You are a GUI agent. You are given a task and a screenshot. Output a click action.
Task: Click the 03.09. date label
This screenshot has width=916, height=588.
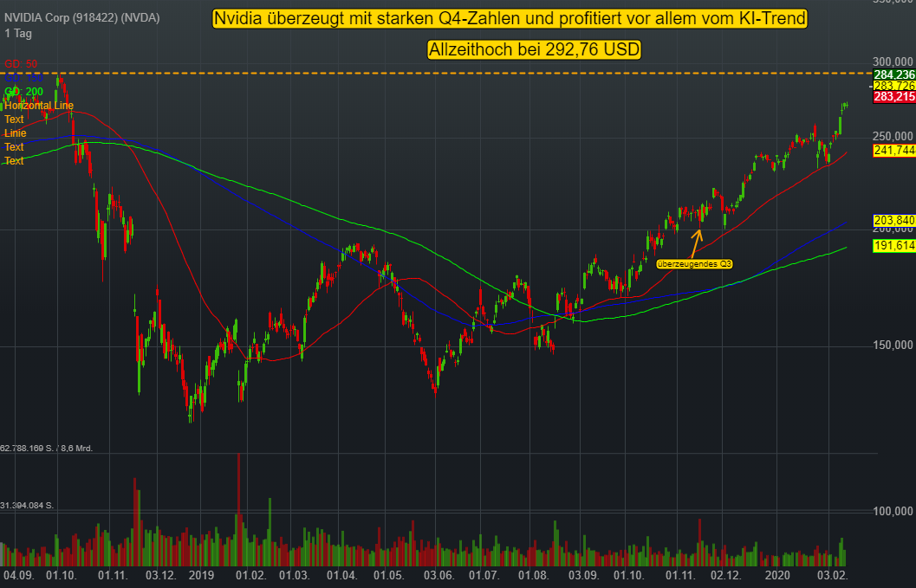click(x=583, y=575)
